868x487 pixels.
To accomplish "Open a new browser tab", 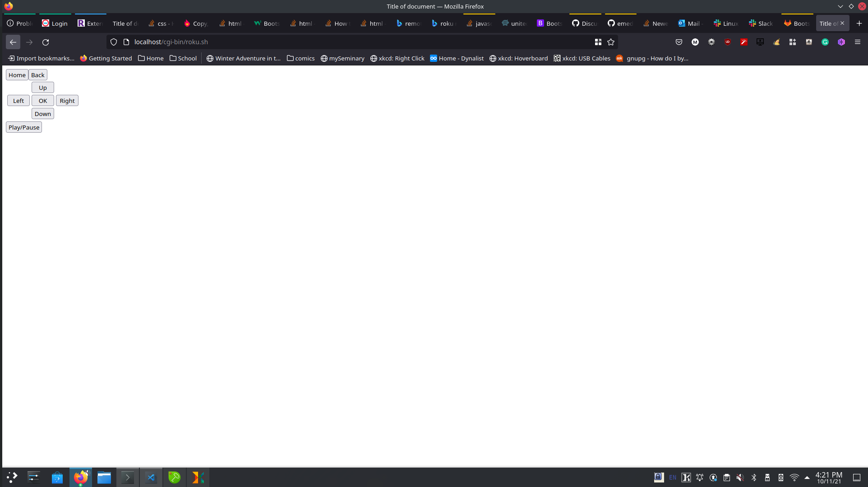I will coord(859,23).
